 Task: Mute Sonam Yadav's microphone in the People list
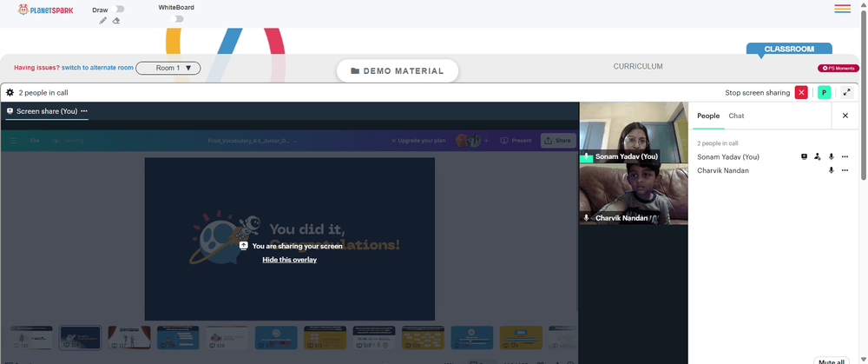[831, 156]
